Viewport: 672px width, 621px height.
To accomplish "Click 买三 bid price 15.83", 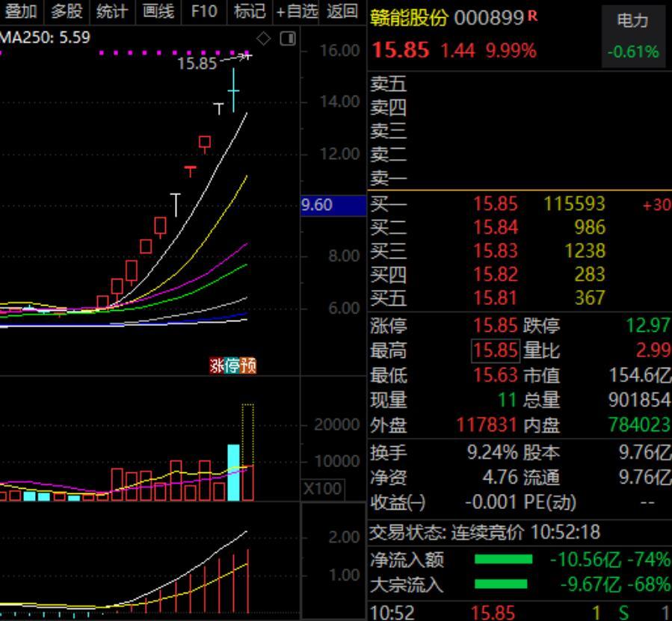I will tap(496, 251).
